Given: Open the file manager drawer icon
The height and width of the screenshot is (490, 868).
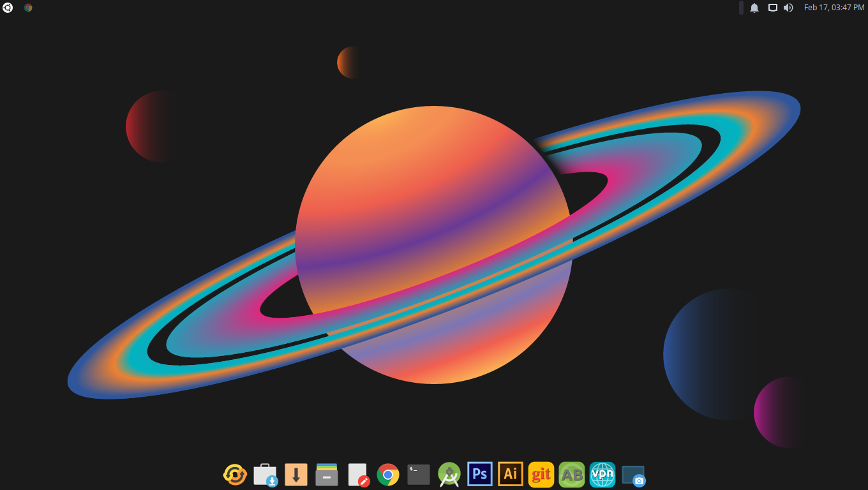Looking at the screenshot, I should [327, 475].
